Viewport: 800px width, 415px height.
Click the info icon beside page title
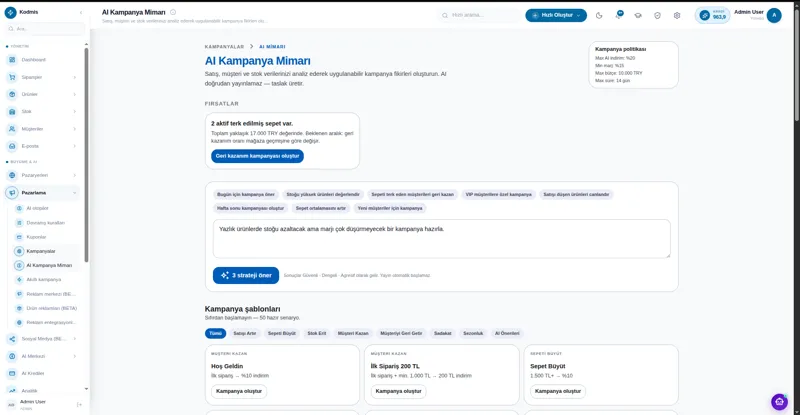[173, 12]
